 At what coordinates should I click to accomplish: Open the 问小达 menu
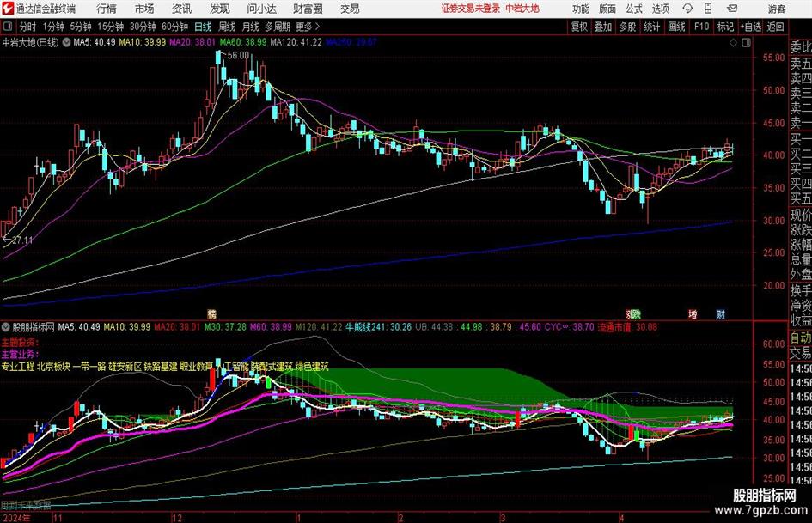(x=261, y=9)
